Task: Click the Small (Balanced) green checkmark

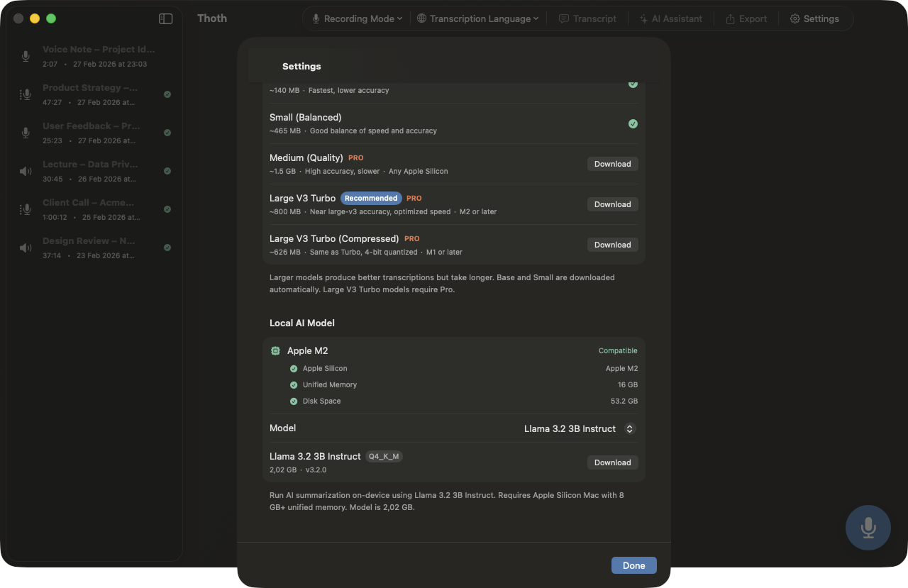Action: point(633,123)
